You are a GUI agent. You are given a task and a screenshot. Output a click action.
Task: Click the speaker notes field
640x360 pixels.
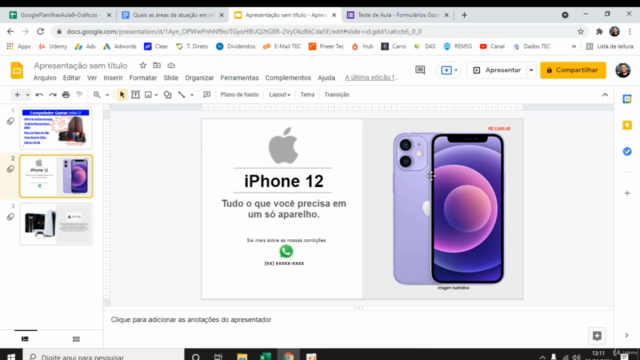point(358,320)
